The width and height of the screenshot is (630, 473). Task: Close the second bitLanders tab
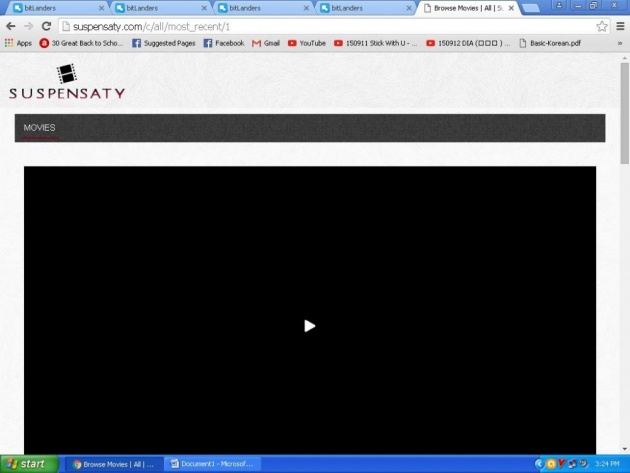tap(204, 8)
